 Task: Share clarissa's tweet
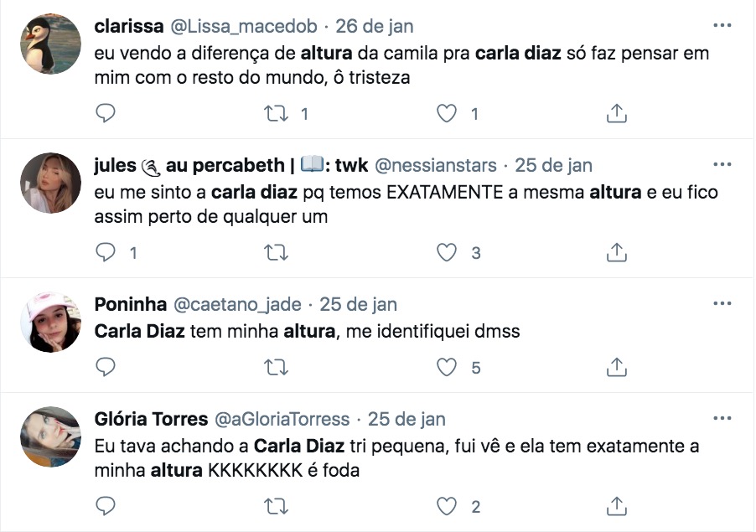tap(616, 113)
